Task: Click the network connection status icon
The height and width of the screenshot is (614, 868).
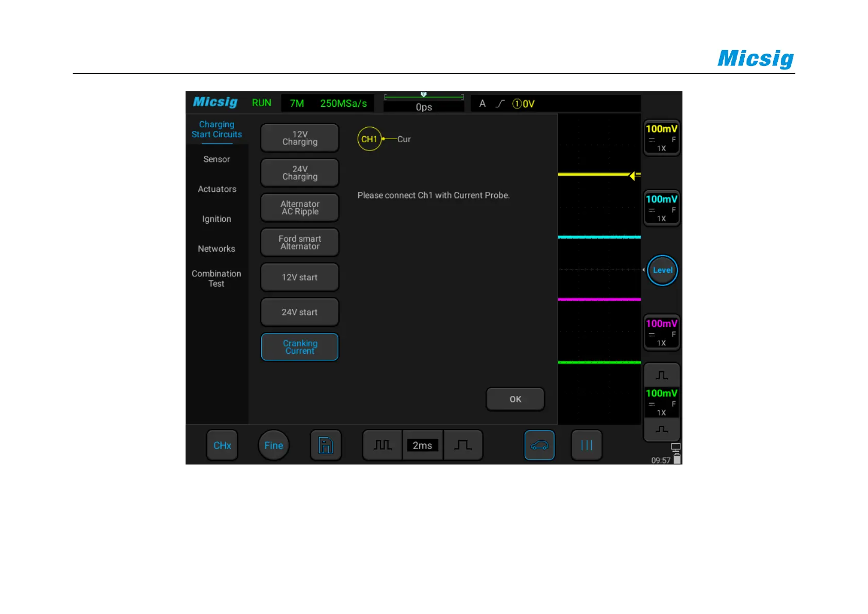Action: 676,447
